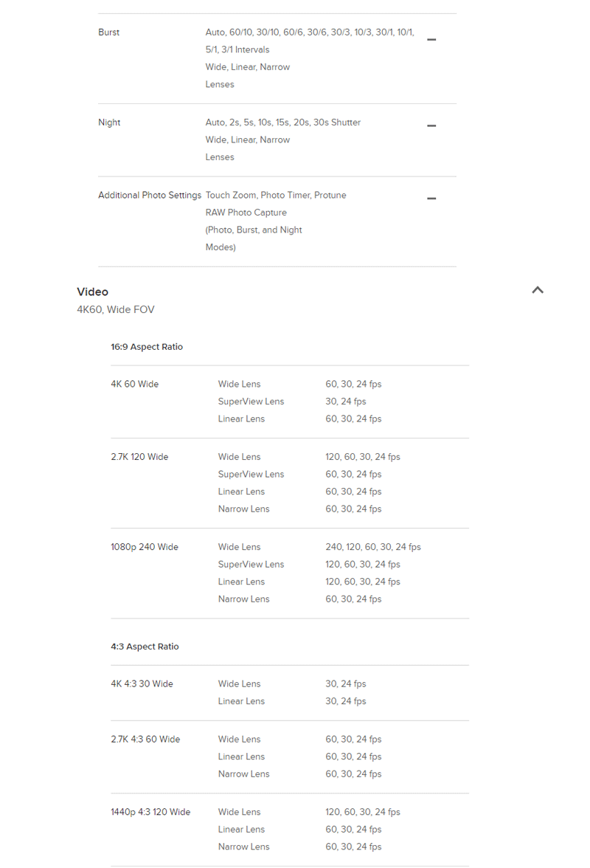Viewport: 590px width, 868px height.
Task: Click the 4K60, Wide FOV subtitle
Action: click(116, 310)
